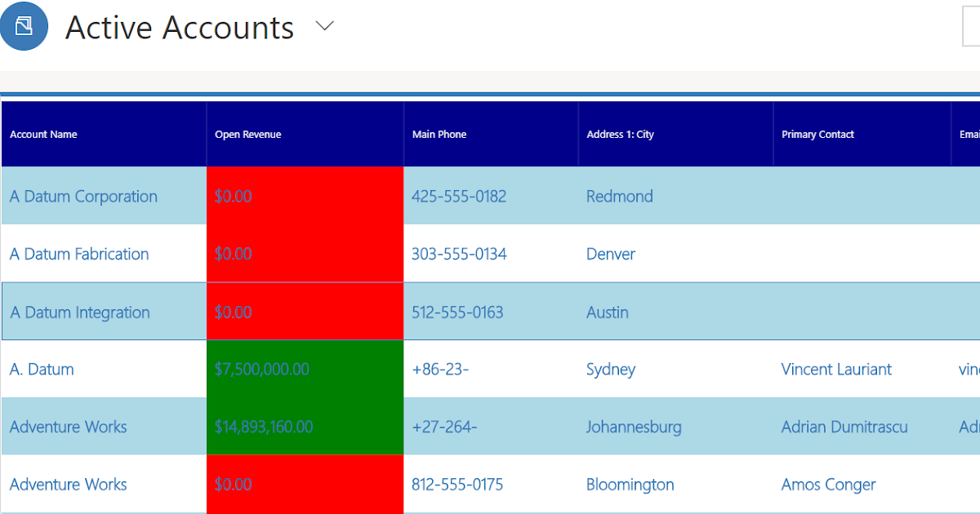The image size is (980, 514).
Task: Open the Adrian Dumitrascu contact link
Action: (x=844, y=427)
